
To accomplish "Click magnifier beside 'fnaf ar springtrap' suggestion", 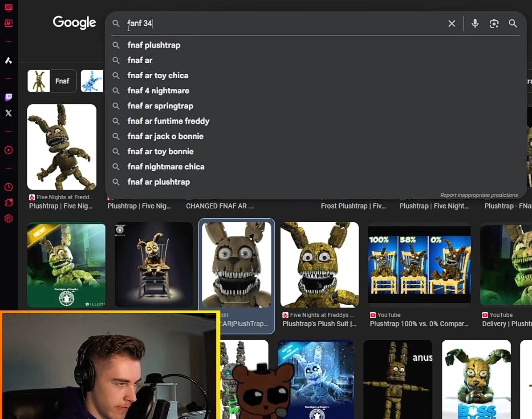I will pyautogui.click(x=116, y=106).
